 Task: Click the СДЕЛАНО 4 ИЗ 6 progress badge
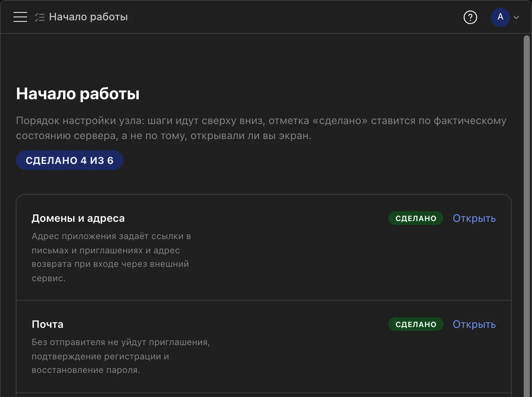coord(70,161)
